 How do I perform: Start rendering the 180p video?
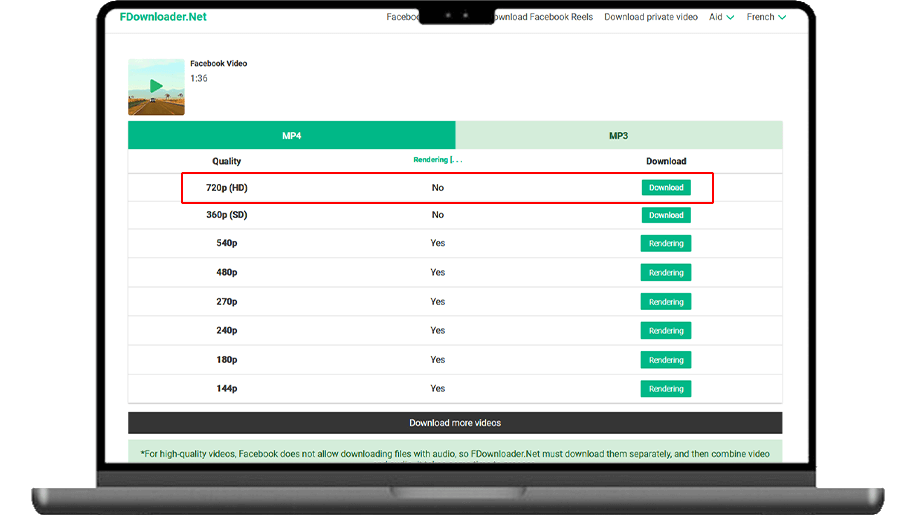(666, 360)
